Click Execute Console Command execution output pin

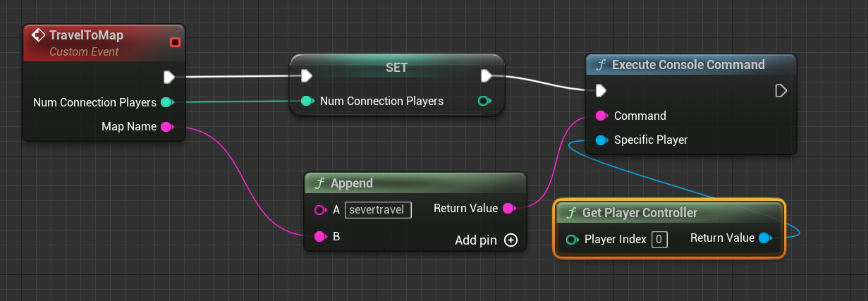781,90
